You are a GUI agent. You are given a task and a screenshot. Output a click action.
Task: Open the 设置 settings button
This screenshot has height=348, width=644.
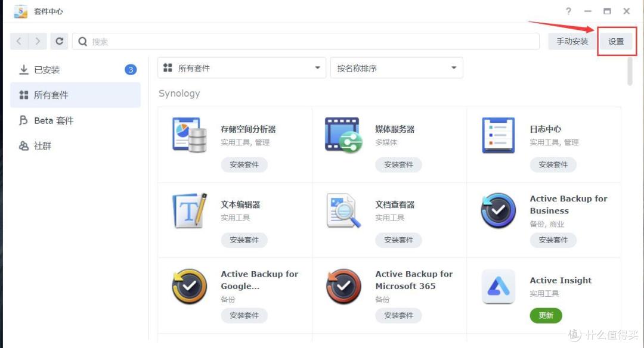pos(616,42)
